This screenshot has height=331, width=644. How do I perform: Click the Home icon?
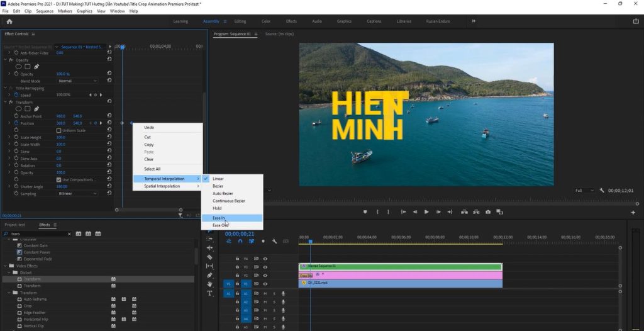[x=9, y=21]
